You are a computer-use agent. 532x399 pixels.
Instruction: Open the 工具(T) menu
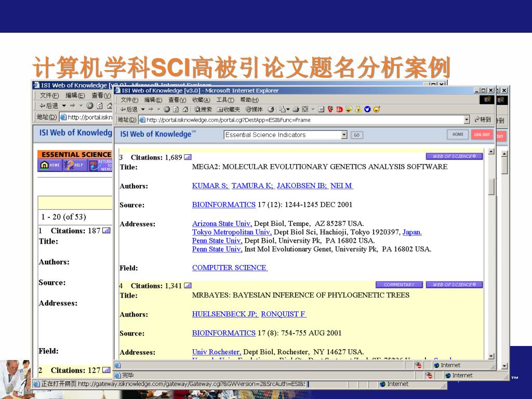coord(225,100)
